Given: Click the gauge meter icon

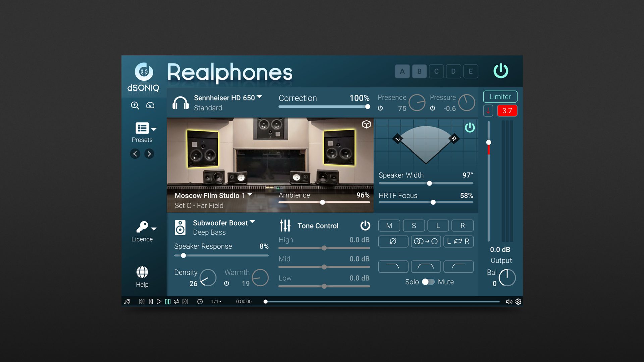Looking at the screenshot, I should tap(150, 105).
